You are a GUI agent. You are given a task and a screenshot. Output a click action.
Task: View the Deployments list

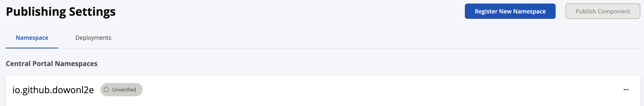(x=93, y=38)
